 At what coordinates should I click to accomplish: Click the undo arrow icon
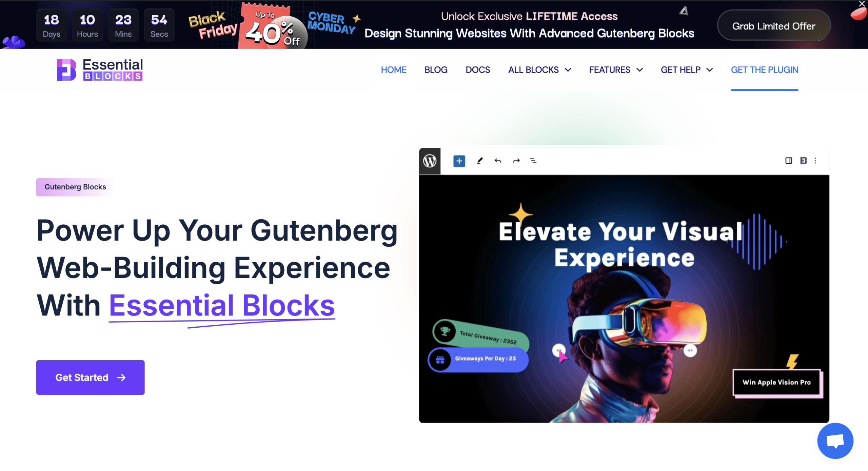[x=497, y=161]
